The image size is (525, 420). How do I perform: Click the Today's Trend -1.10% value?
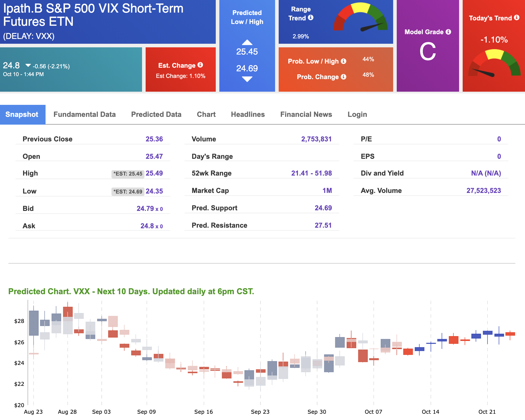(494, 40)
